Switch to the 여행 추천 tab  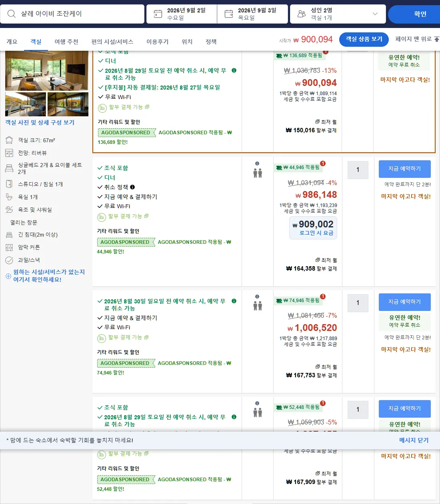[66, 42]
